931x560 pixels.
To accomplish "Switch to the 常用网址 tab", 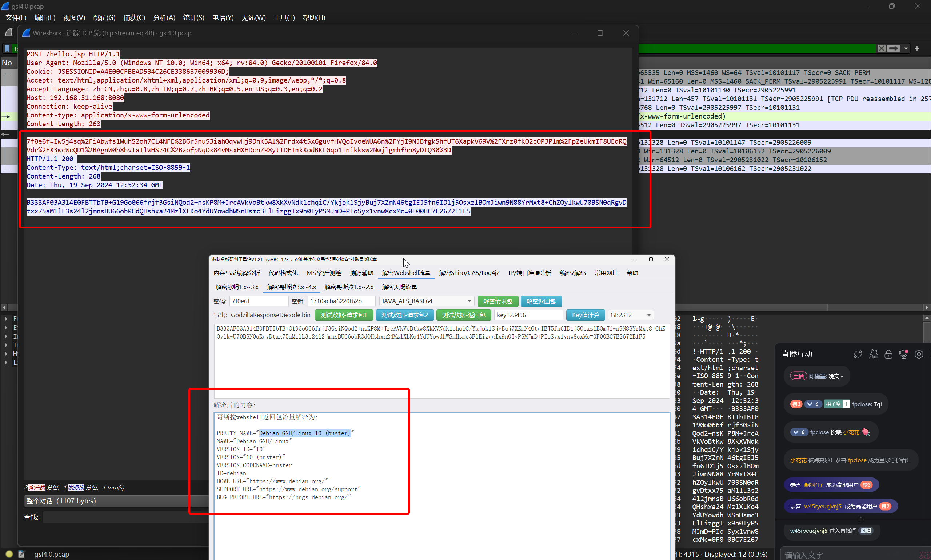I will pyautogui.click(x=606, y=273).
